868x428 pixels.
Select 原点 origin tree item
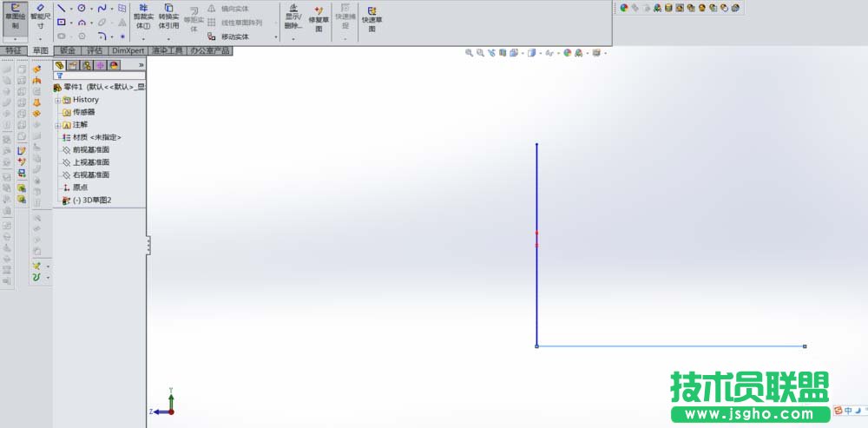point(76,188)
